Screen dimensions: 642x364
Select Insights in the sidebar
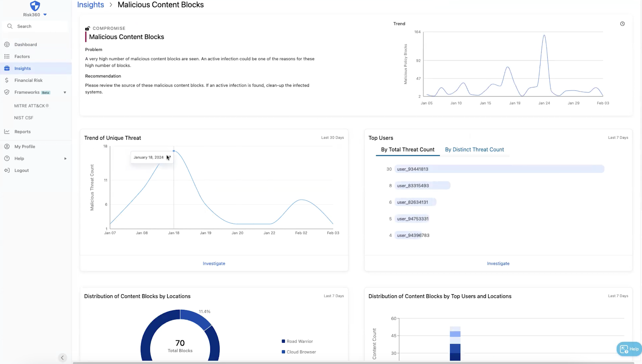point(22,69)
